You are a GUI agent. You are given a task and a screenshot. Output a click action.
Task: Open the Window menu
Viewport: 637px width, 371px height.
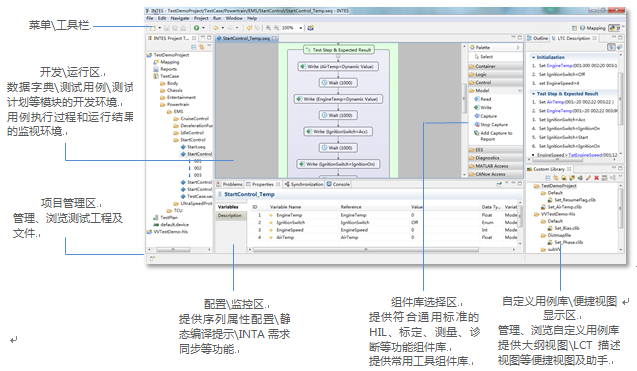coord(234,18)
